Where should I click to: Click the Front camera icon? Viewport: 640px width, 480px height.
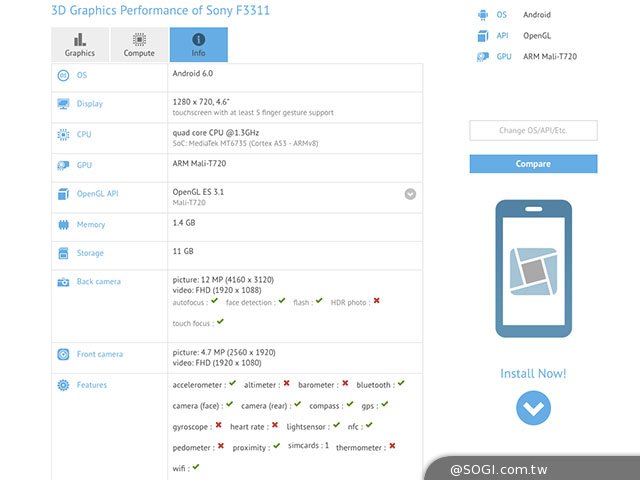pos(63,354)
